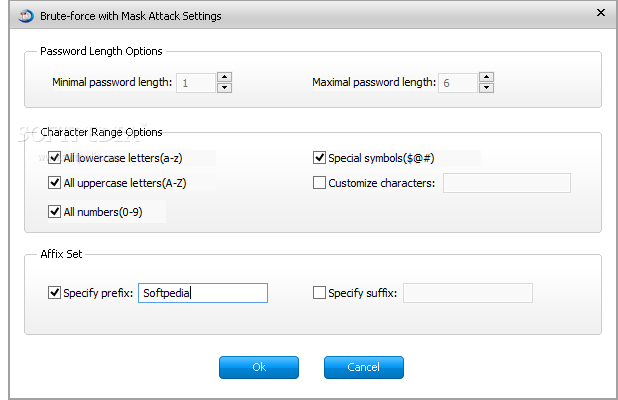
Task: Decrease maximal password length with down arrow
Action: 487,87
